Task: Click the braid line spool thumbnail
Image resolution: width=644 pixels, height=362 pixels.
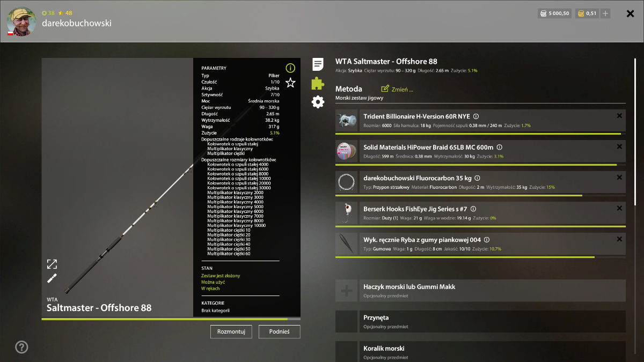Action: point(346,152)
